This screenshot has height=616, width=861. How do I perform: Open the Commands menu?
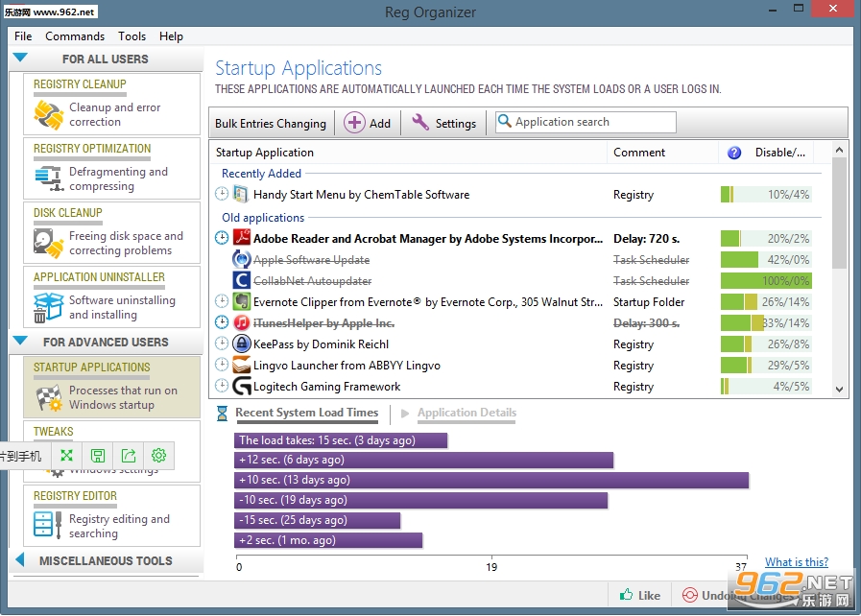click(75, 36)
